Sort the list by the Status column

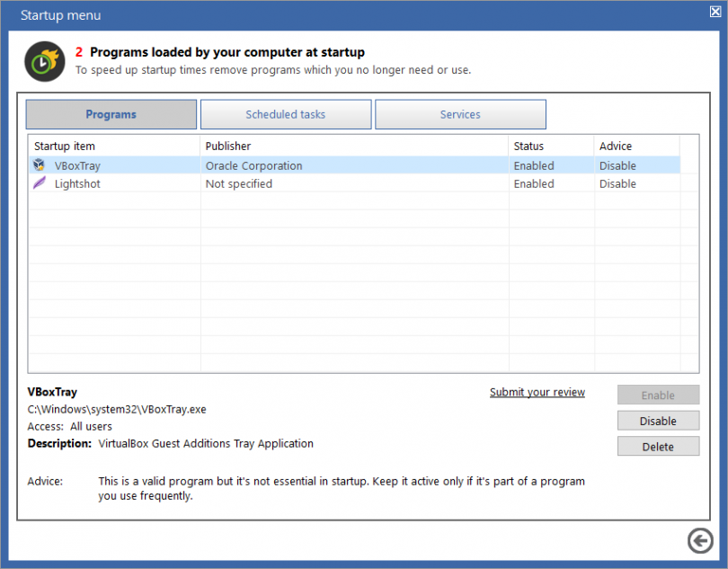point(528,146)
